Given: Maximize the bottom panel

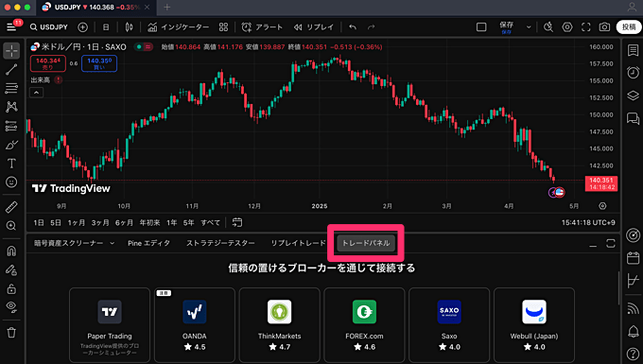Looking at the screenshot, I should point(611,244).
